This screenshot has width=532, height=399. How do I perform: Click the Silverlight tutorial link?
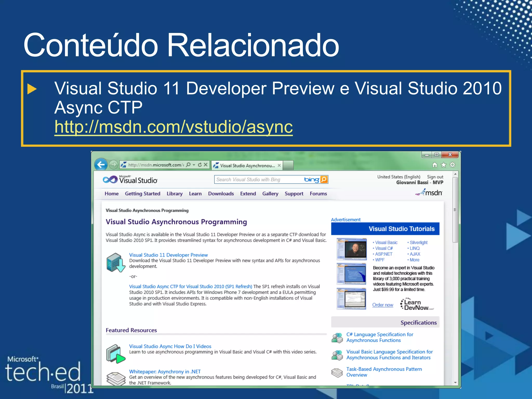[418, 242]
